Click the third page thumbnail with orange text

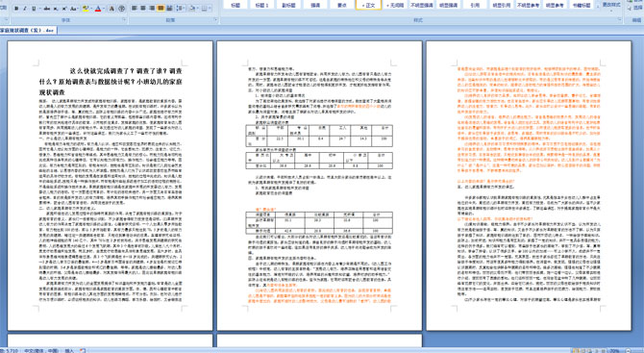pyautogui.click(x=529, y=186)
